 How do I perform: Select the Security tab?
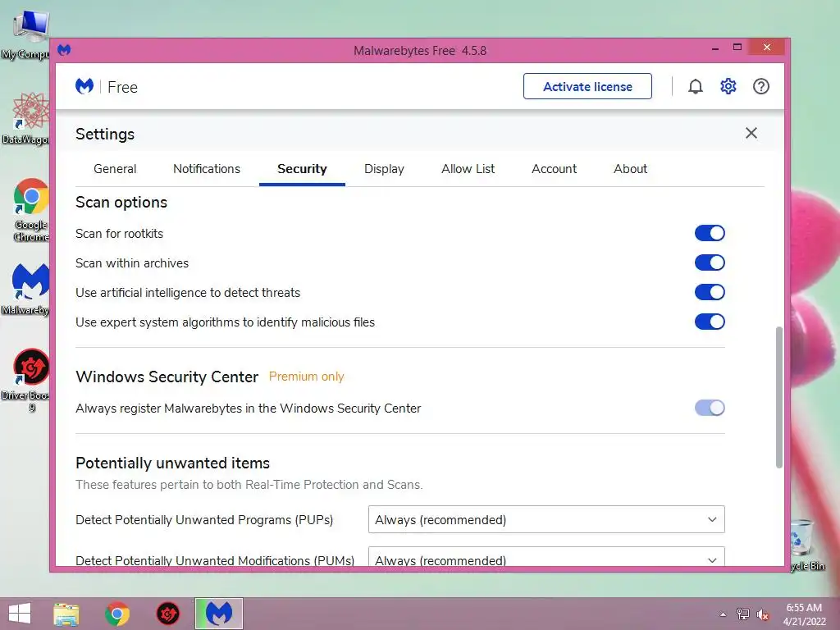pyautogui.click(x=302, y=169)
